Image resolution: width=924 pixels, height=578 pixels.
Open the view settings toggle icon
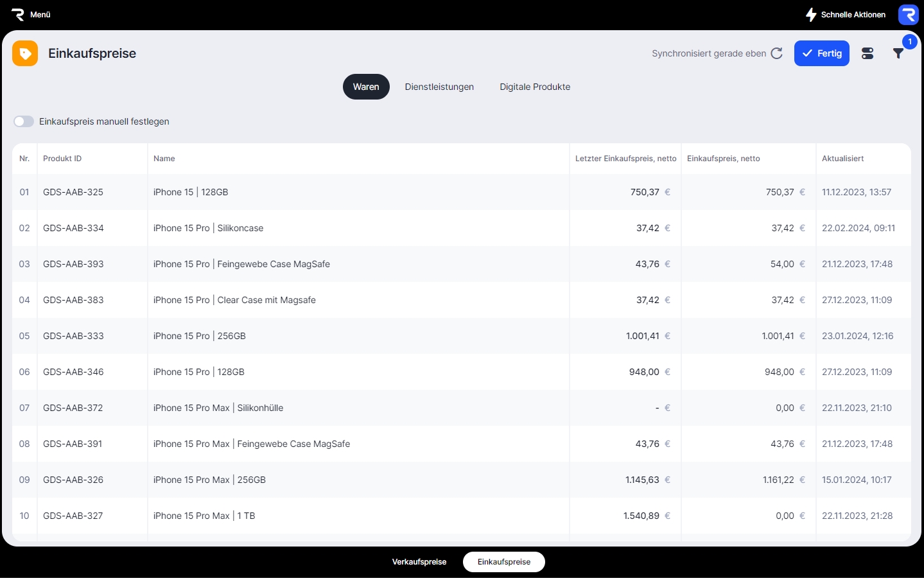coord(867,53)
